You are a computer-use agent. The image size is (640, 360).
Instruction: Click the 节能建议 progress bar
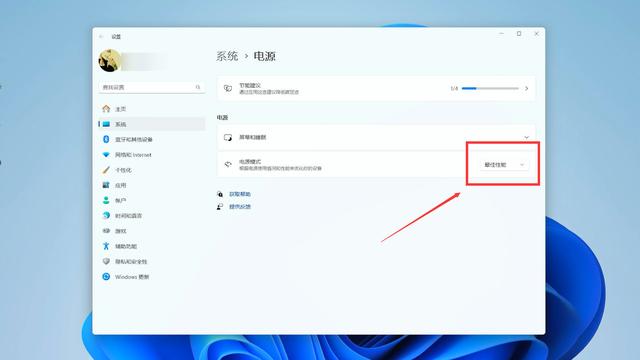pyautogui.click(x=490, y=88)
